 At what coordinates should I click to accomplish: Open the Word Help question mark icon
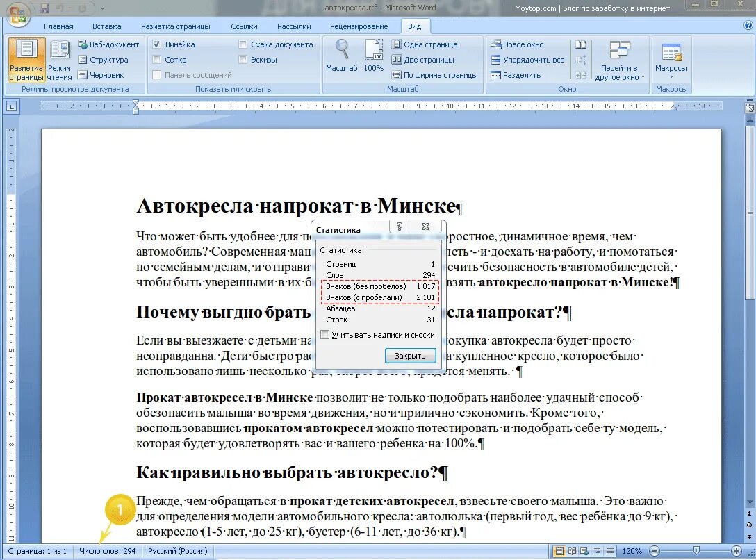pos(748,26)
